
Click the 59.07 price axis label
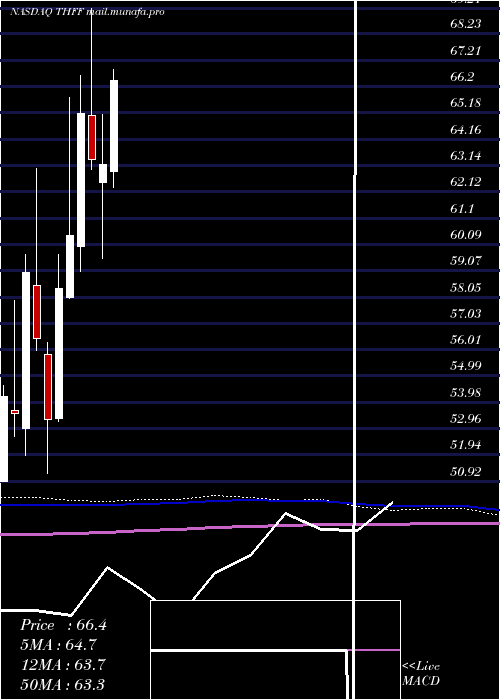pyautogui.click(x=466, y=260)
